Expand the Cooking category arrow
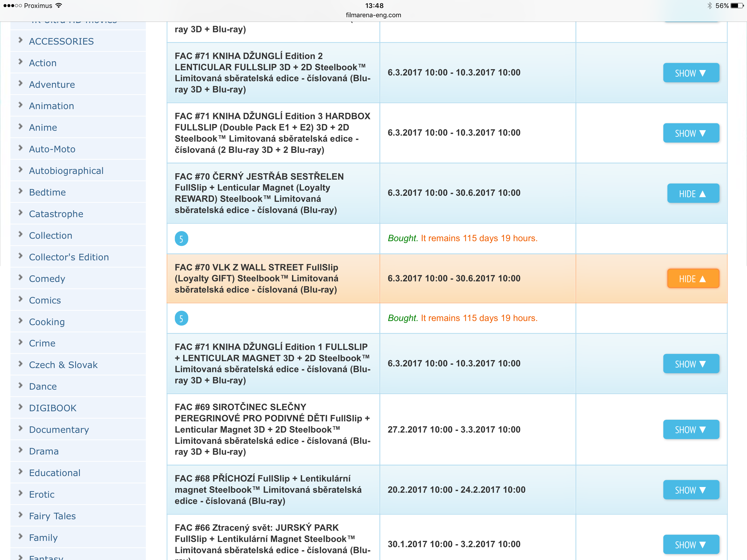747x560 pixels. tap(21, 320)
